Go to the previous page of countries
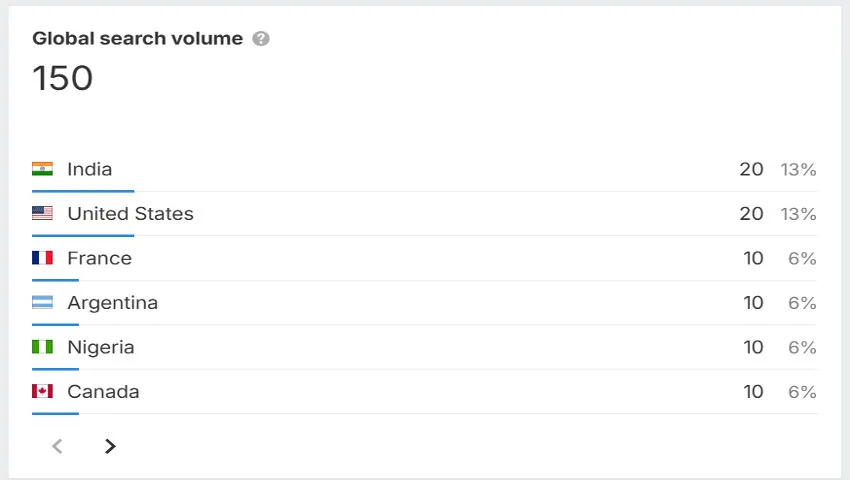The image size is (850, 480). pos(57,446)
